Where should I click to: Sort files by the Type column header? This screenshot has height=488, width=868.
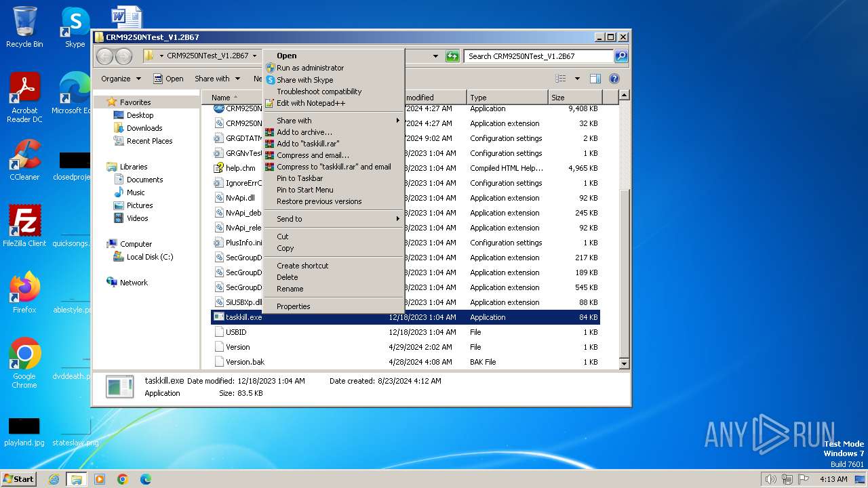[x=507, y=98]
